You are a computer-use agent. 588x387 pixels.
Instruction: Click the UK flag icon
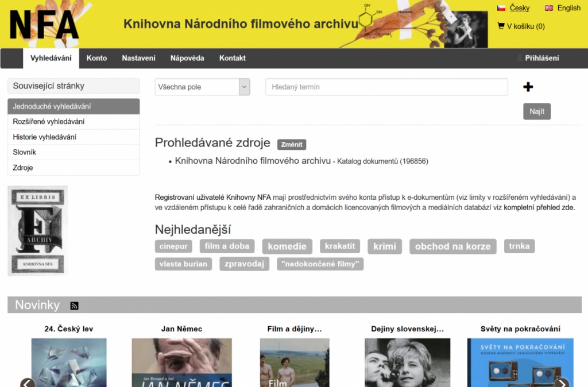[x=549, y=8]
